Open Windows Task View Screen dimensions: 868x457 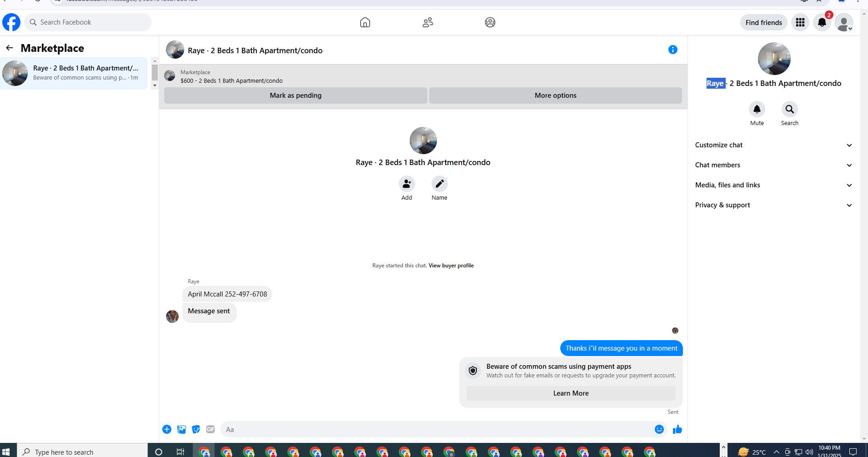(x=181, y=452)
